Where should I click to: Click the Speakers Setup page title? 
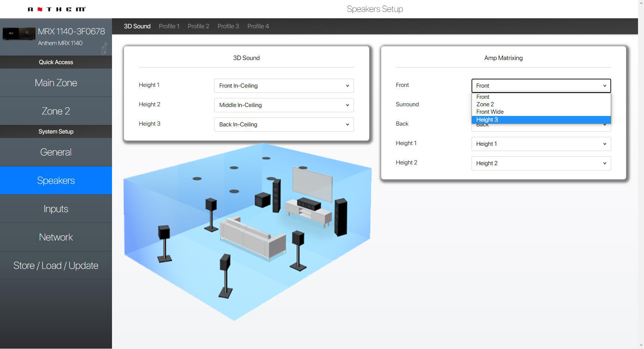point(375,9)
